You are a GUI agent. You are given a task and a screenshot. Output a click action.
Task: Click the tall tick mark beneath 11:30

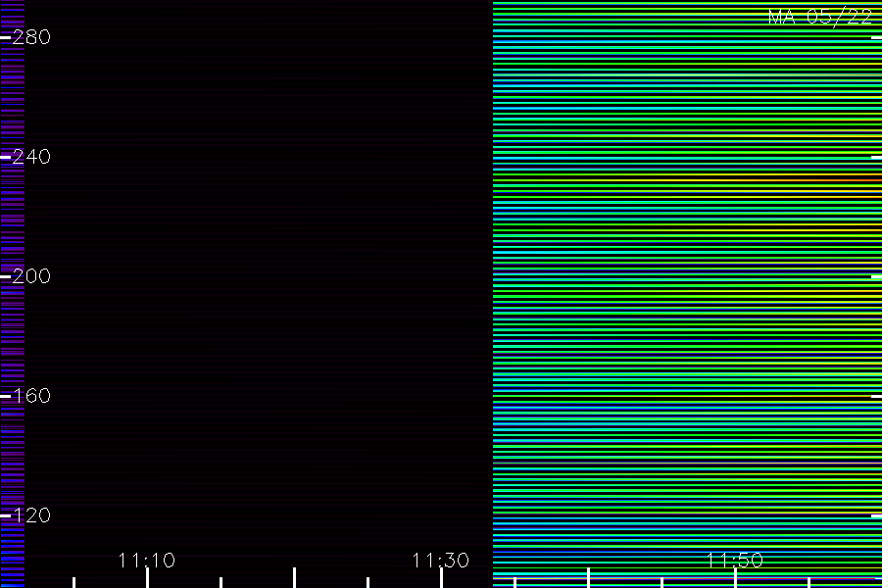click(x=442, y=578)
